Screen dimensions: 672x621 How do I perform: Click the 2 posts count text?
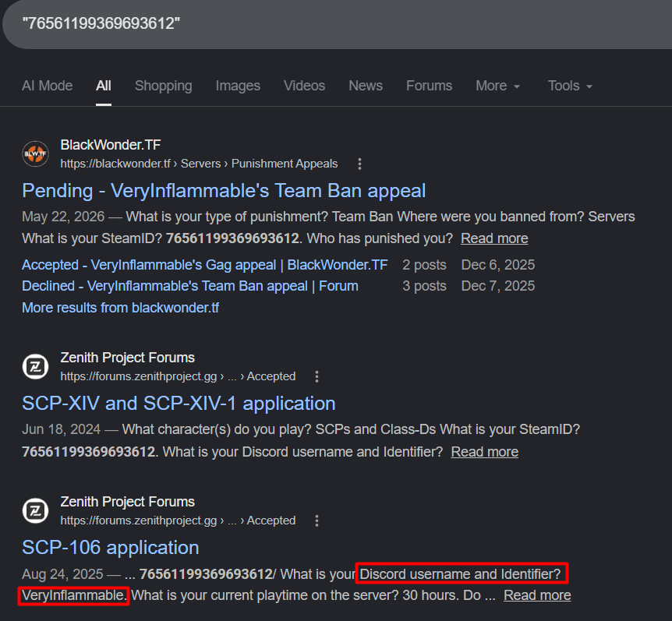click(424, 265)
